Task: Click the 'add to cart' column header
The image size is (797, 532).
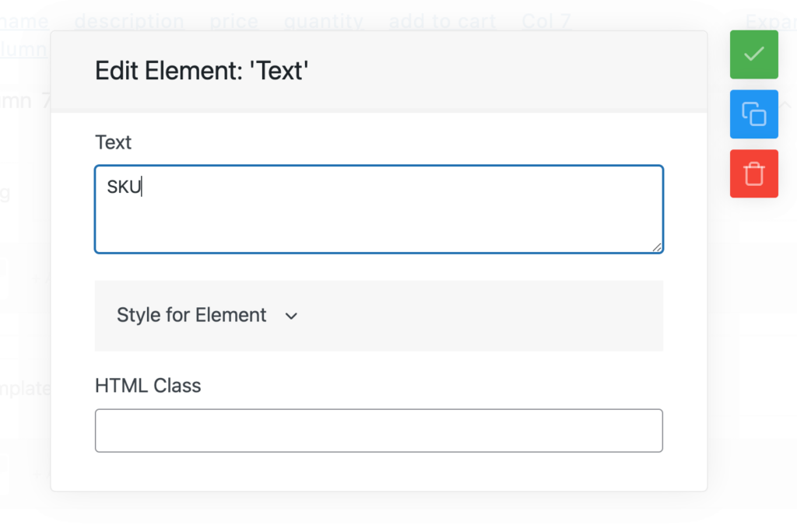Action: [442, 21]
